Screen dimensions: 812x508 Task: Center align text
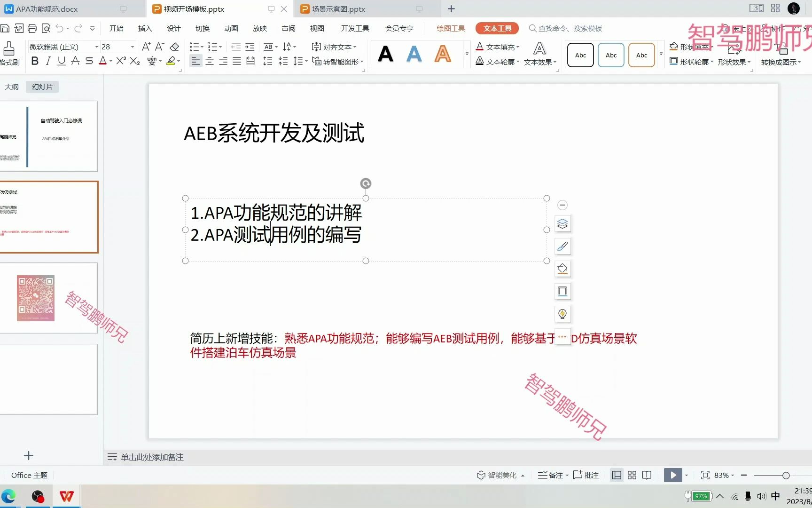tap(210, 61)
